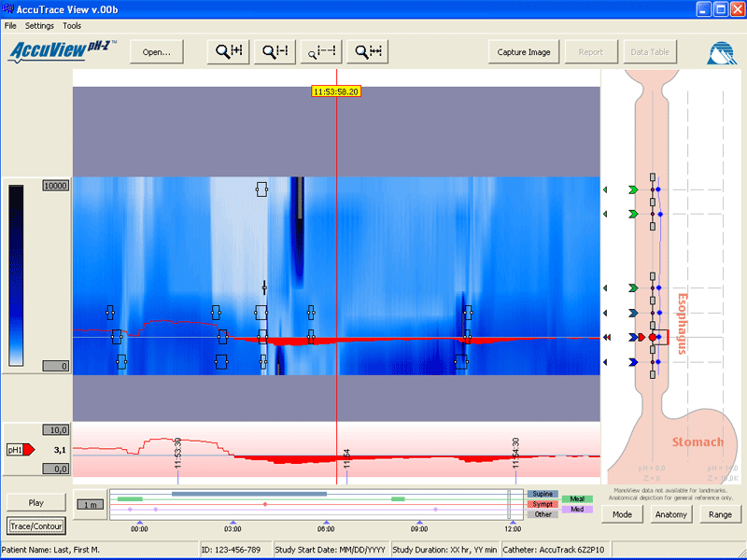Toggle the Med event legend
Image resolution: width=747 pixels, height=560 pixels.
(577, 509)
